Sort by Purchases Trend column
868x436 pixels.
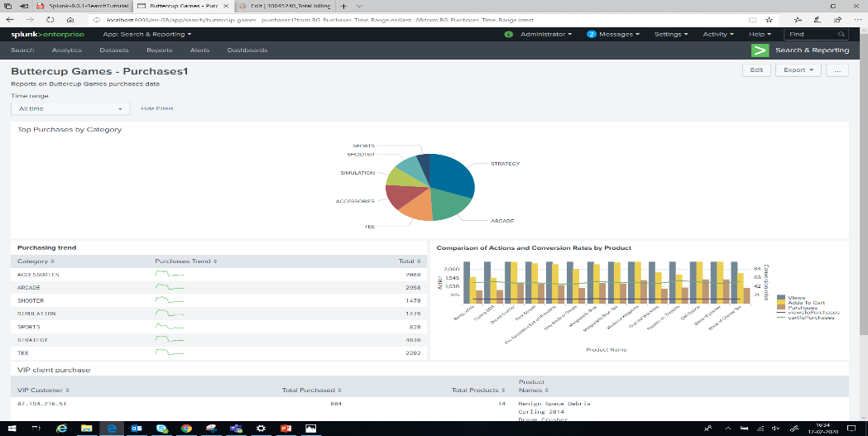point(186,261)
